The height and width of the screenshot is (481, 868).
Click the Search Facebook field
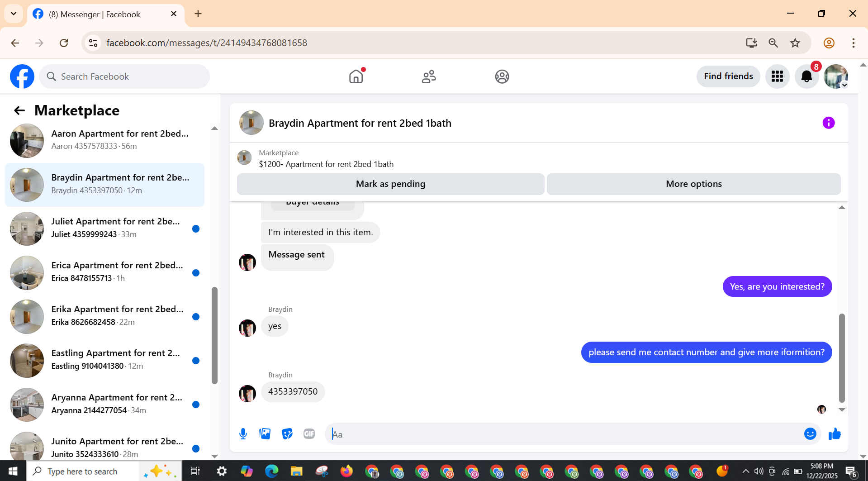[x=124, y=76]
